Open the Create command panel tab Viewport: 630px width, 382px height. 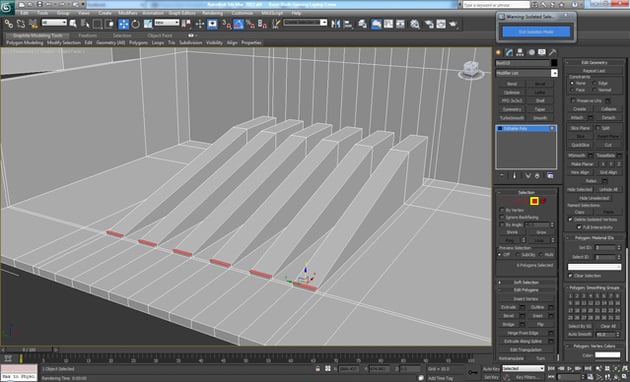[x=499, y=52]
